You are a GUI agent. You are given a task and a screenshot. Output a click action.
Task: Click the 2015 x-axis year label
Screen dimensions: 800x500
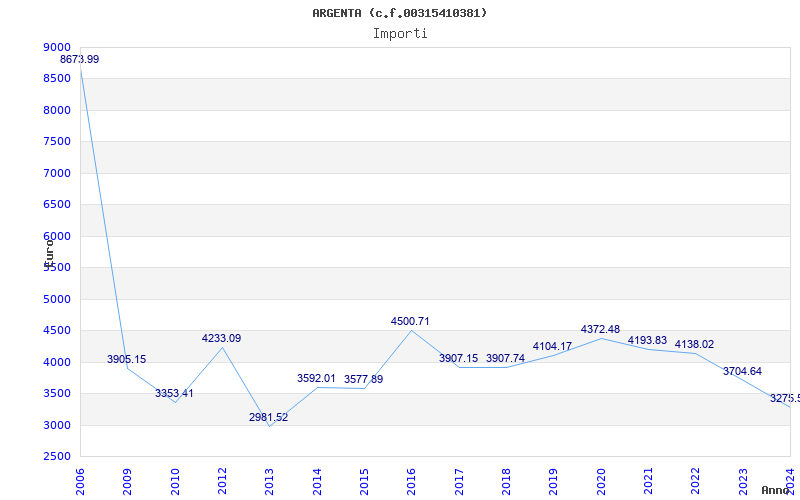[364, 482]
